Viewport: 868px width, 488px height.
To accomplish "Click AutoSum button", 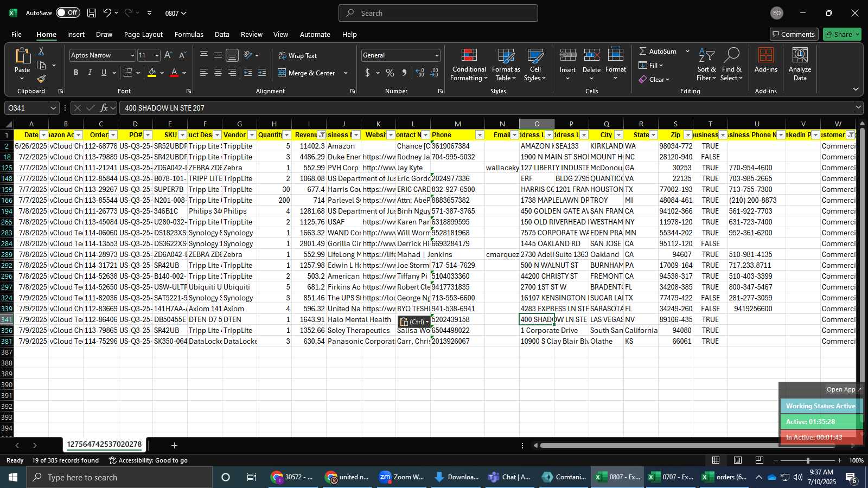I will click(658, 51).
